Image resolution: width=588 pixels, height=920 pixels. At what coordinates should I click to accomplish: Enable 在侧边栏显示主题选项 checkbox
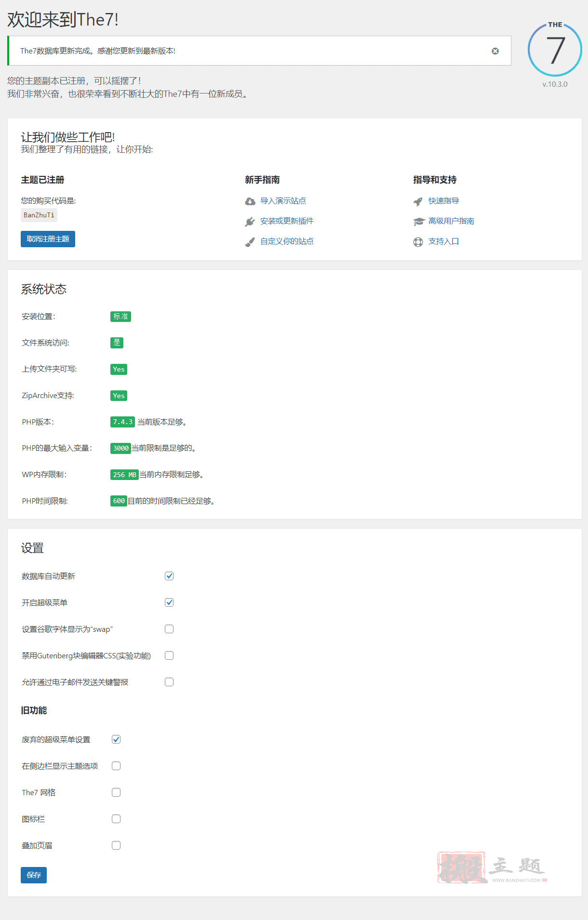(x=116, y=766)
